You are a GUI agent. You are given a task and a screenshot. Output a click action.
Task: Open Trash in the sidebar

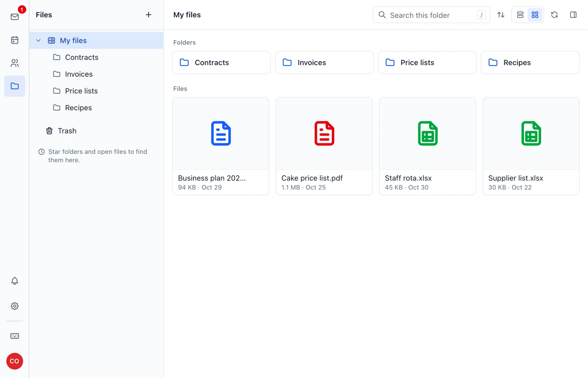[96, 131]
